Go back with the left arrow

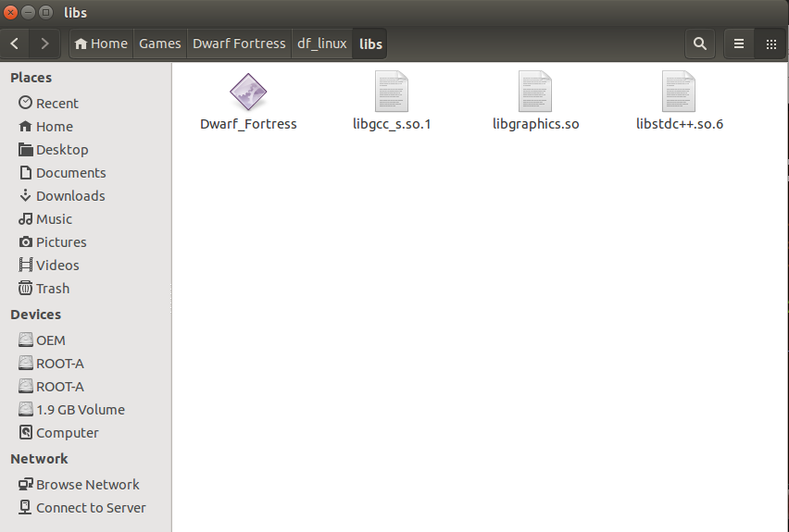coord(15,43)
